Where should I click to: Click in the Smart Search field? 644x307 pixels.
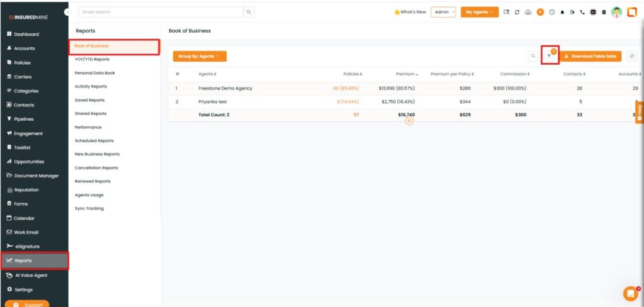(x=161, y=12)
